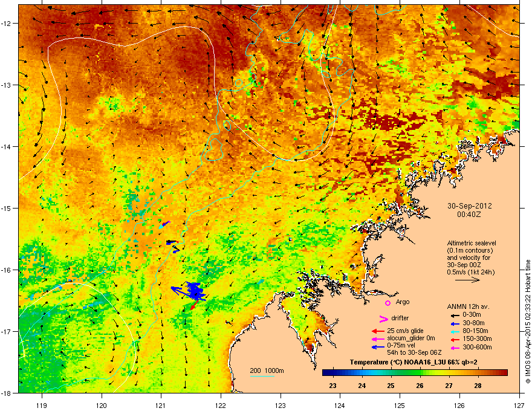Click the time text '00:40Z'
The image size is (532, 411).
pyautogui.click(x=469, y=215)
